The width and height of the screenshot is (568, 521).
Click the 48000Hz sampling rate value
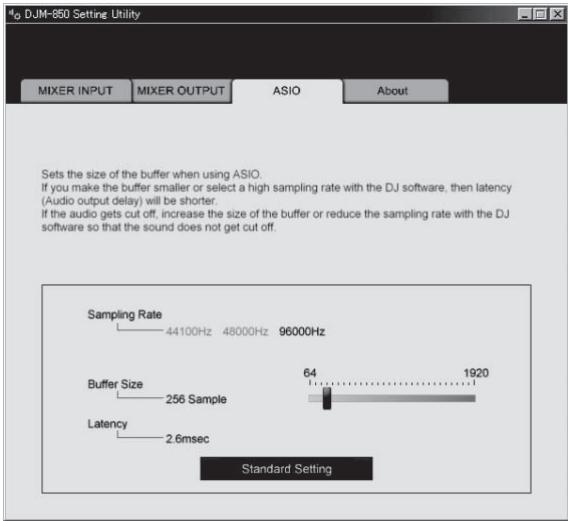point(245,331)
